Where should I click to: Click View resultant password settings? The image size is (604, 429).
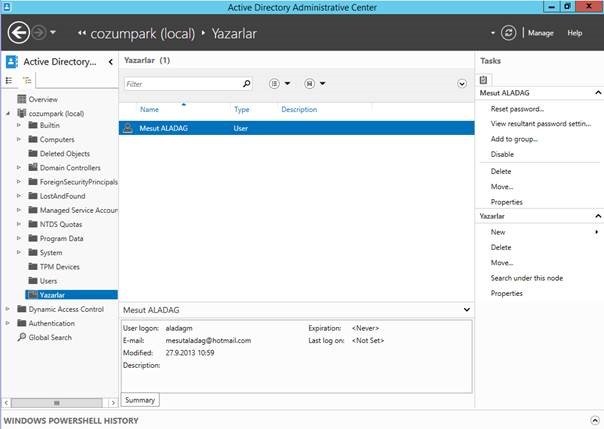tap(541, 124)
